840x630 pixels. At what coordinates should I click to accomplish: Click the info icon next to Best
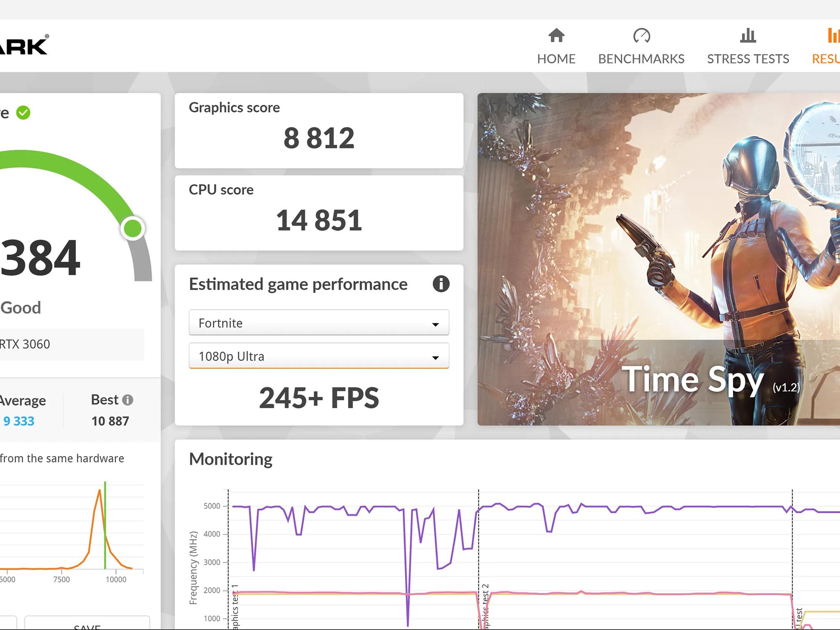128,400
